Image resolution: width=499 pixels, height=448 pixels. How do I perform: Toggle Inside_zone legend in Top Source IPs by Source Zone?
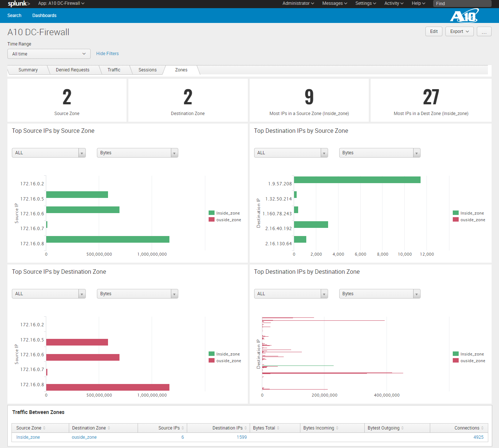(x=224, y=213)
